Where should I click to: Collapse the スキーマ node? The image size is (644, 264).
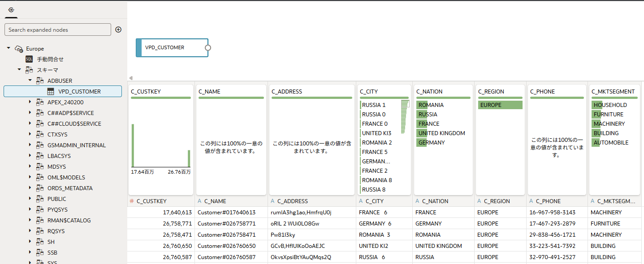pyautogui.click(x=19, y=69)
